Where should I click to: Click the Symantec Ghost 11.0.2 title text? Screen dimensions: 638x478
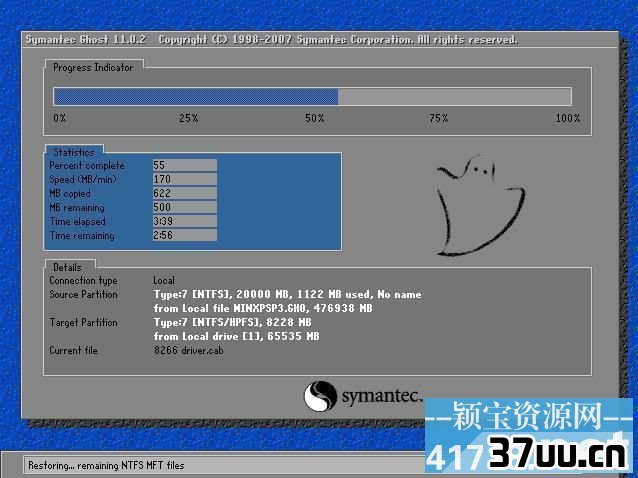[85, 39]
